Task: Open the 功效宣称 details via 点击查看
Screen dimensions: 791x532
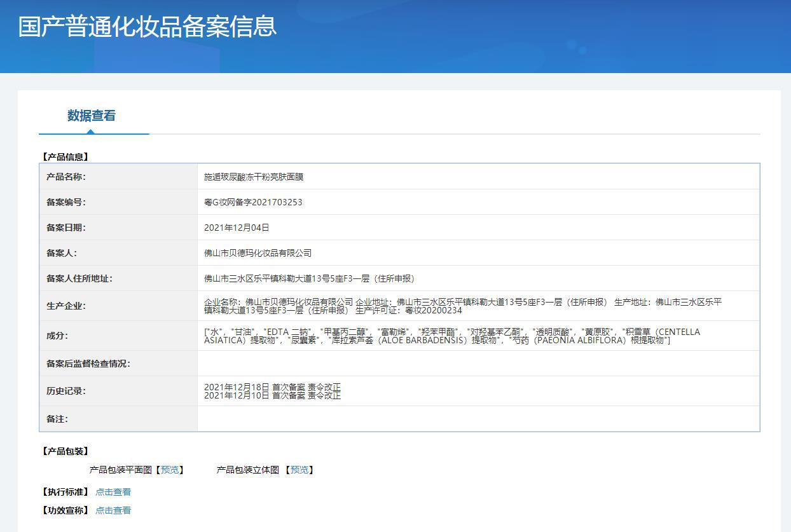Action: [x=113, y=510]
